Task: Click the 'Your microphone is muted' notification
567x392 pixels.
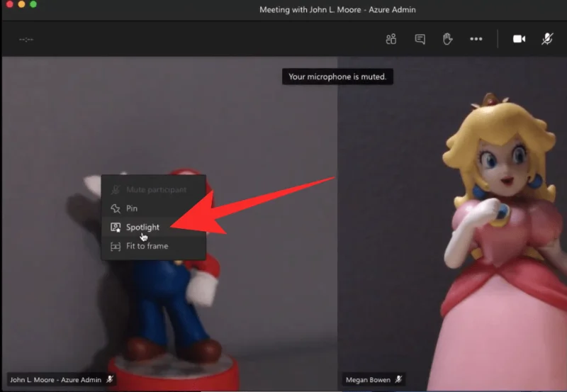Action: click(337, 77)
